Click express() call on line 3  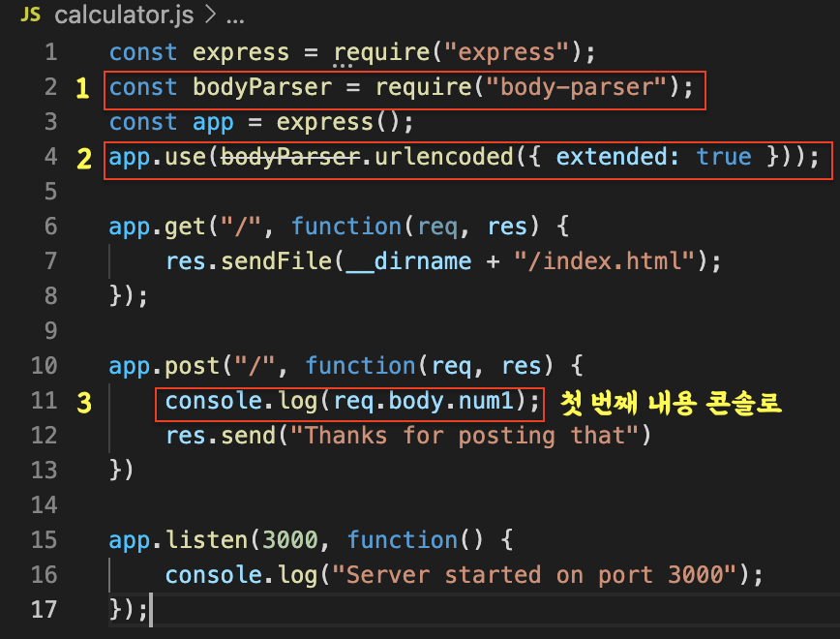(x=338, y=123)
